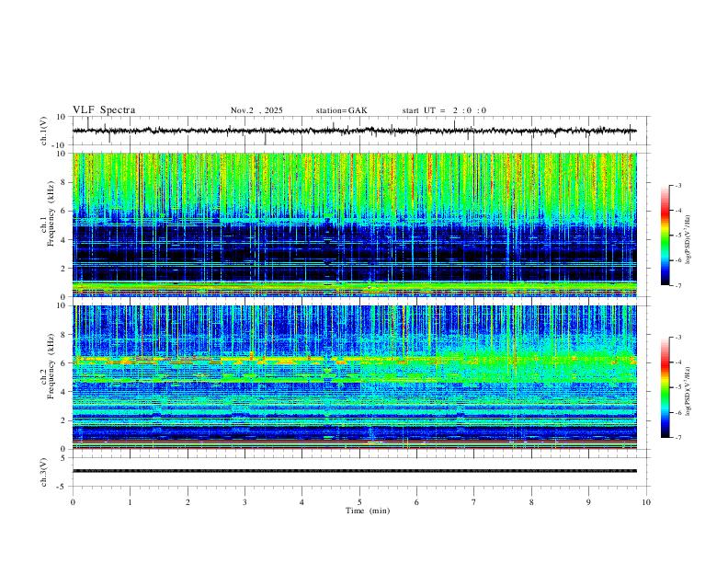Click the ch.1 voltage waveform trace
This screenshot has width=728, height=563.
tap(355, 131)
